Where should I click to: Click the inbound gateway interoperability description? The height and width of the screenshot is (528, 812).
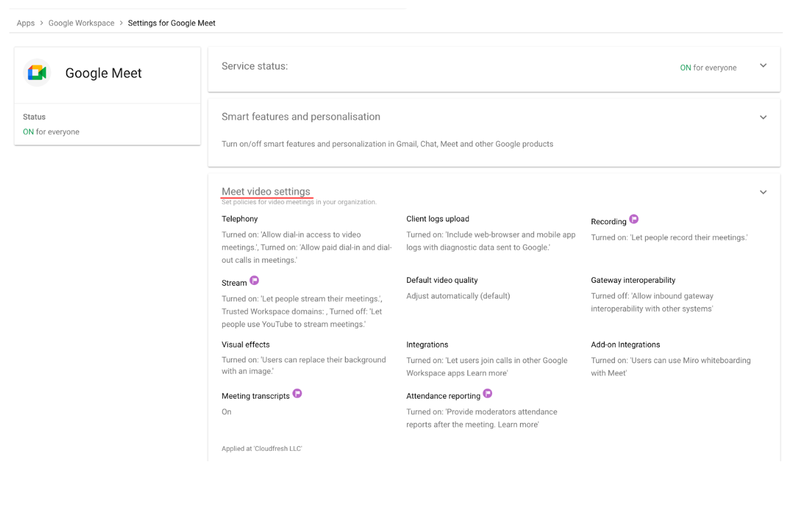pos(652,303)
